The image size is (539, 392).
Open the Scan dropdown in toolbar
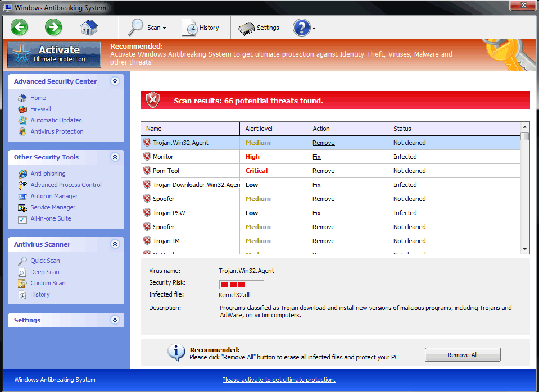148,28
